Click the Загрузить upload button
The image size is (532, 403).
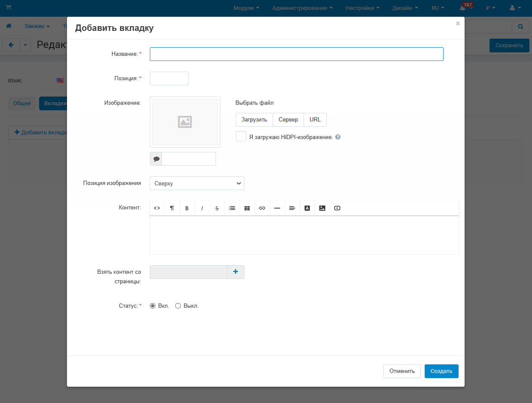(254, 120)
